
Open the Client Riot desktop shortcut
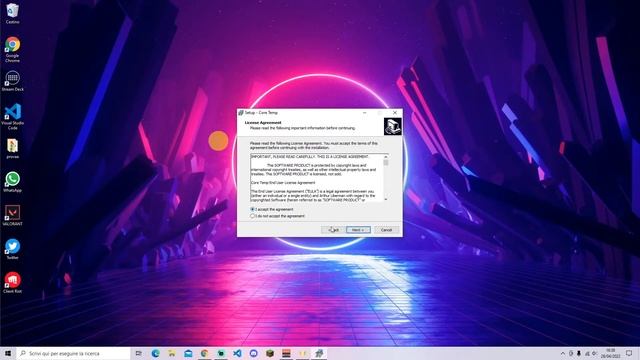(12, 283)
